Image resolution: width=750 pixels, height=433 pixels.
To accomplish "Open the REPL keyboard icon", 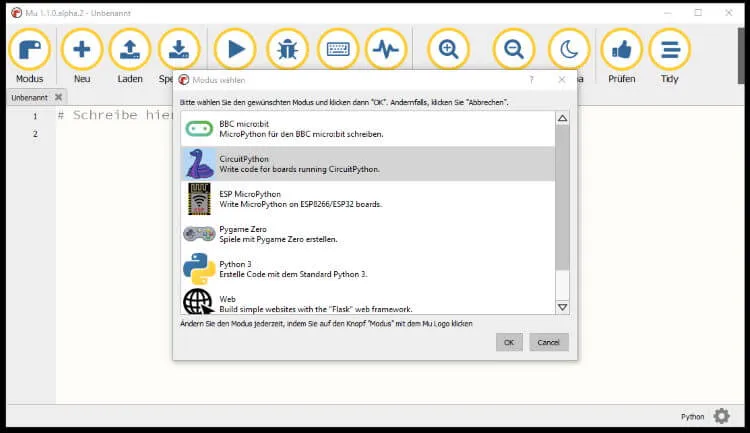I will coord(338,49).
